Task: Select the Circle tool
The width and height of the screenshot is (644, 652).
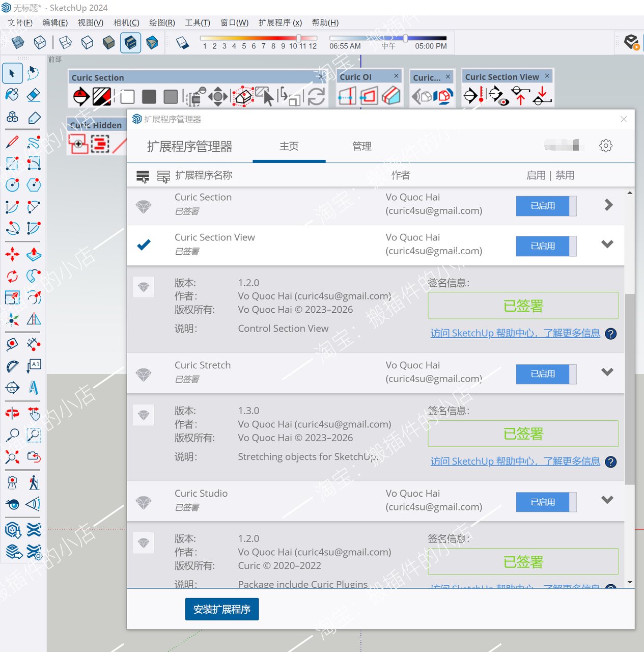Action: click(12, 185)
